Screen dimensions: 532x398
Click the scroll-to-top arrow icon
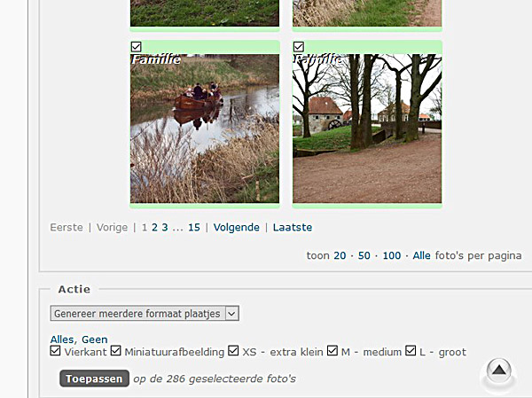pos(498,370)
